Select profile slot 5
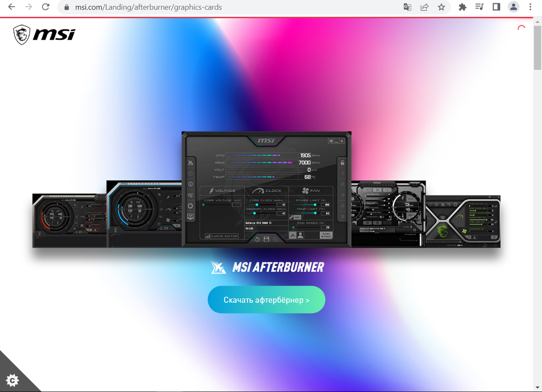This screenshot has height=392, width=542. [x=342, y=217]
